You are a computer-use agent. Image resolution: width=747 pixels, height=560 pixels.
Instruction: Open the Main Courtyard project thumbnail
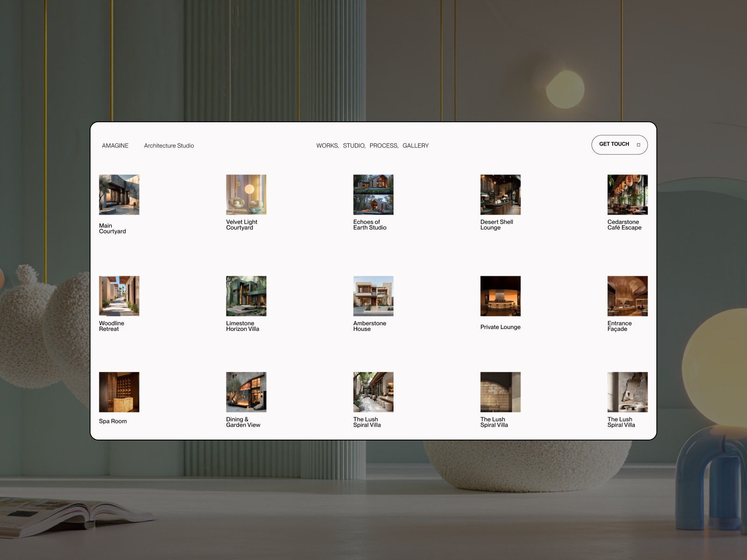coord(119,194)
